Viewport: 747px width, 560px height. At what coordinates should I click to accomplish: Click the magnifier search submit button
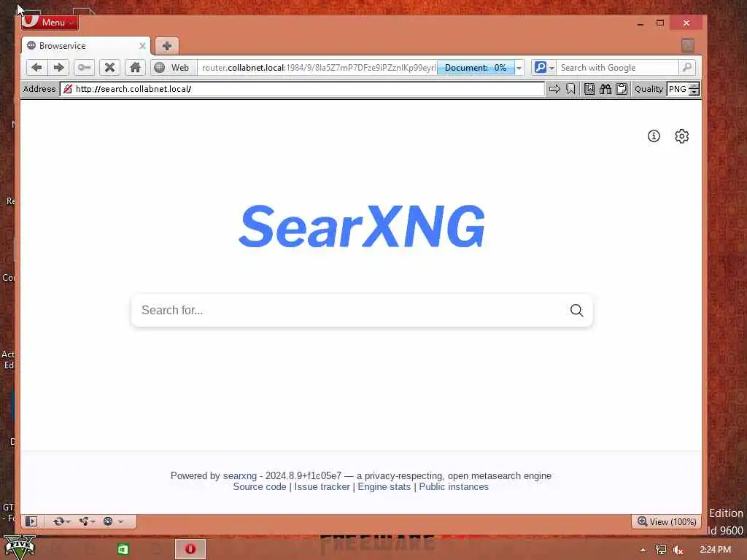pos(576,311)
